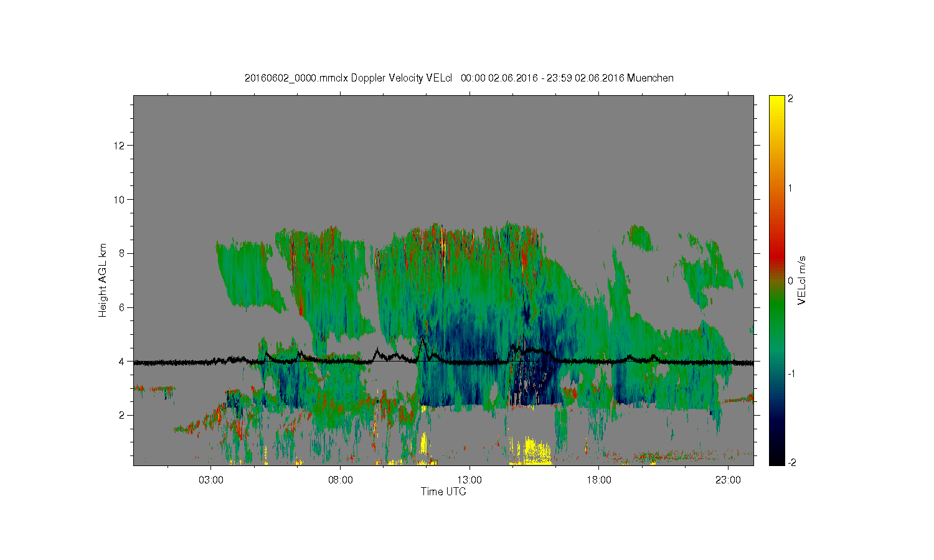934x560 pixels.
Task: Click the 08:00 time tick label
Action: [341, 480]
